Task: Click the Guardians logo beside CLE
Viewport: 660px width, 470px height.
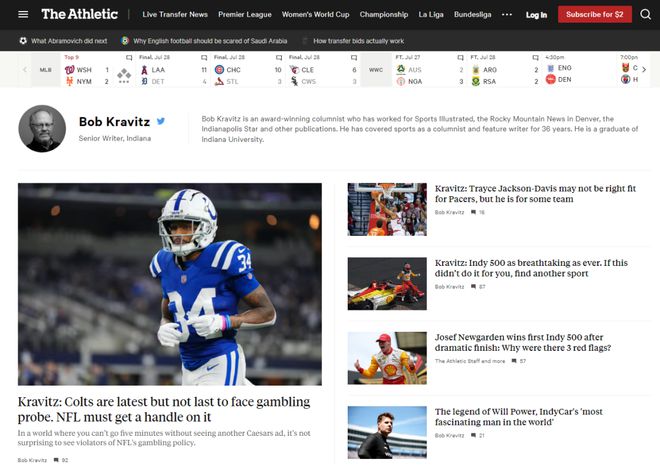Action: pos(294,70)
